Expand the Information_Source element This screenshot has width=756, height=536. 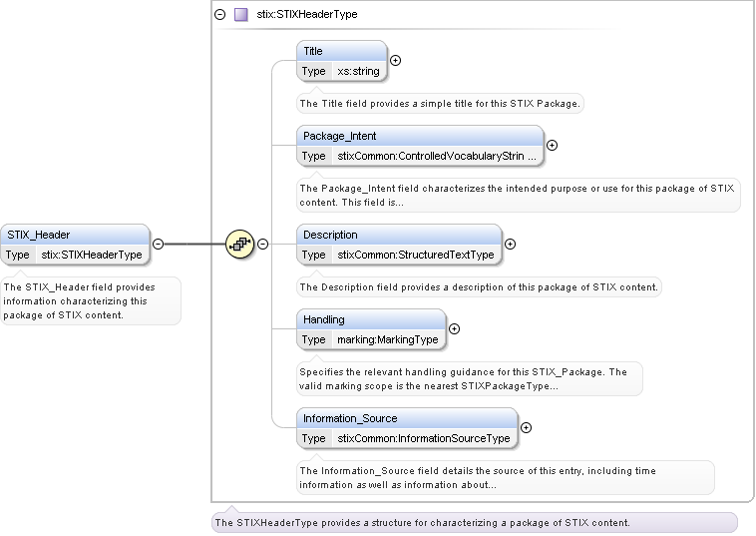(x=526, y=428)
